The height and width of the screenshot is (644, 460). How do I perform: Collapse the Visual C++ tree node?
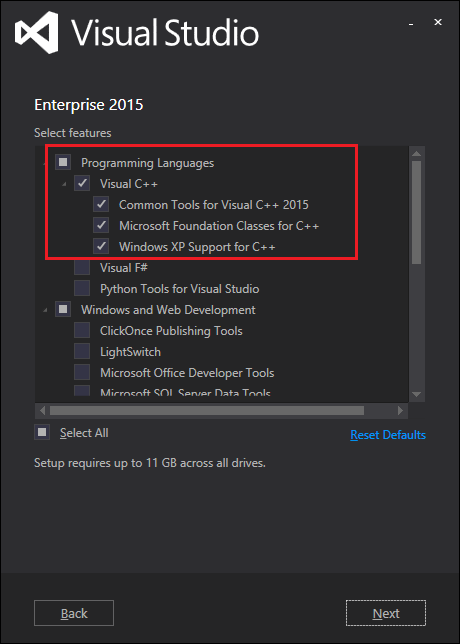64,184
